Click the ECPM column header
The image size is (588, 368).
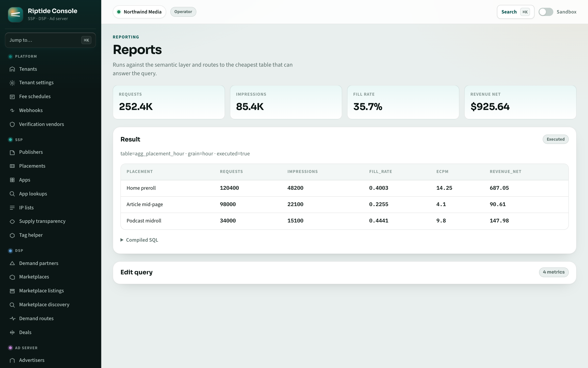tap(442, 172)
